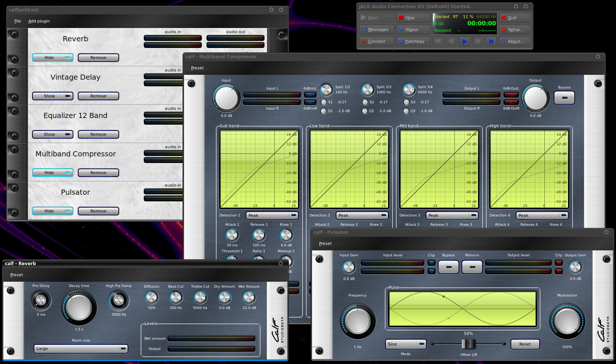
Task: Toggle the Pulsator Mono-in switch
Action: click(x=472, y=267)
